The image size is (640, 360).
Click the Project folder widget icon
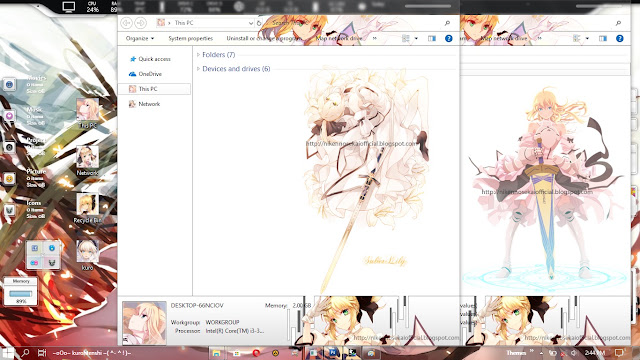pos(9,147)
